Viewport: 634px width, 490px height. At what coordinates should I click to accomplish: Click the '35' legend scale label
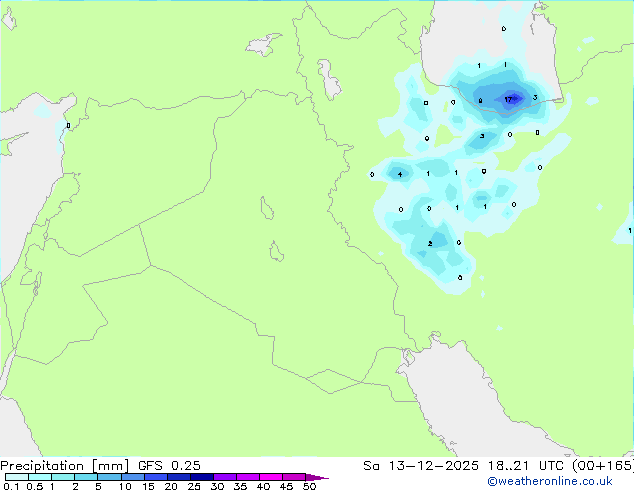pos(240,486)
